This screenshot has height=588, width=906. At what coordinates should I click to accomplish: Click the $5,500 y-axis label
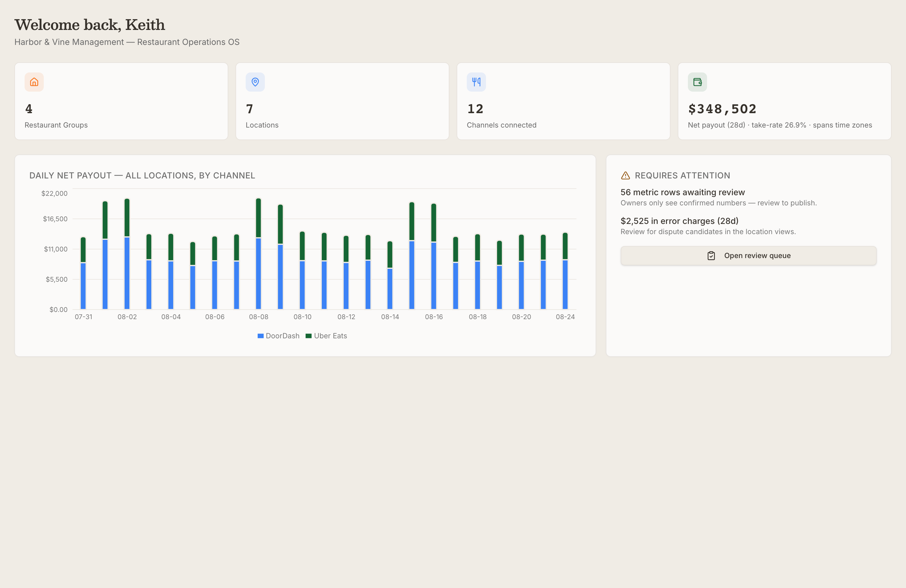pos(57,280)
